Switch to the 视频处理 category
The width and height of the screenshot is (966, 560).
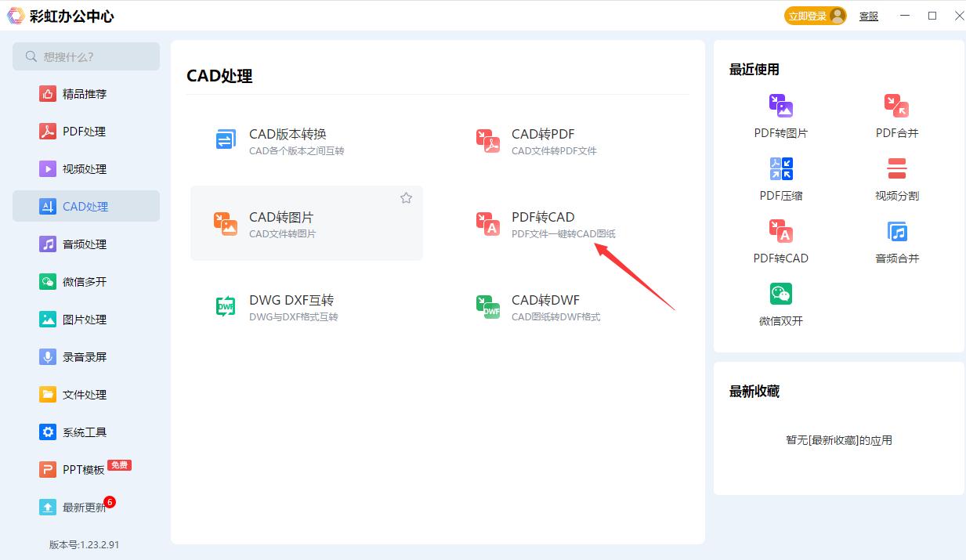tap(86, 168)
